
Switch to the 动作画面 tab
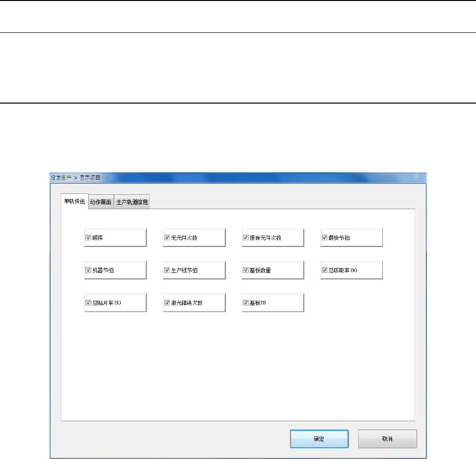(101, 202)
